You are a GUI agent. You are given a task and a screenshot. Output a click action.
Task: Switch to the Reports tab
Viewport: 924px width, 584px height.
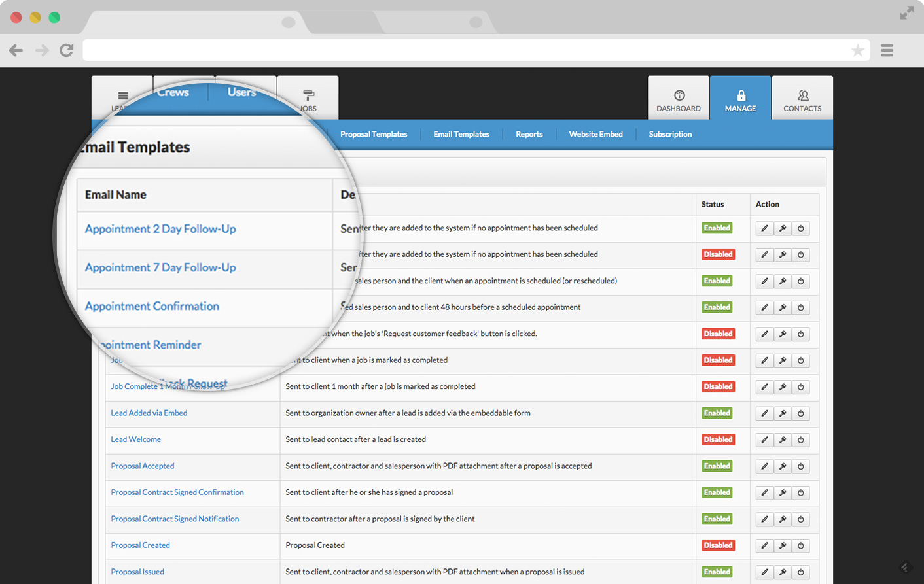(529, 134)
